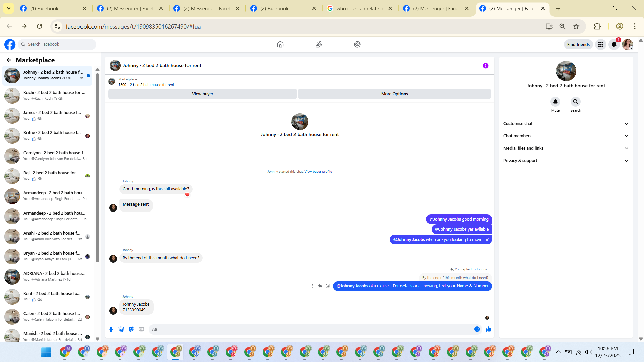Image resolution: width=644 pixels, height=362 pixels.
Task: Send a thumbs-up like
Action: (x=488, y=329)
